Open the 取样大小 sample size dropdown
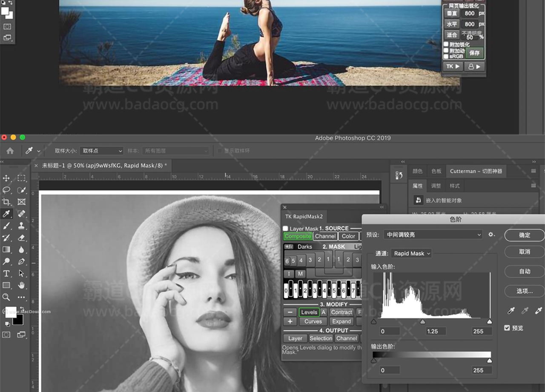This screenshot has height=392, width=545. pos(102,151)
